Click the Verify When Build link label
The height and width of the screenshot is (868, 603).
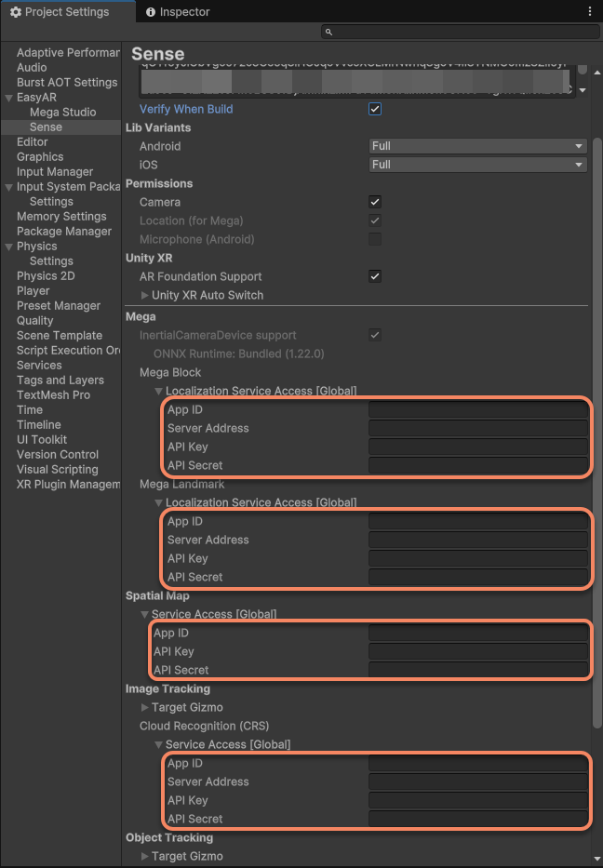[186, 109]
